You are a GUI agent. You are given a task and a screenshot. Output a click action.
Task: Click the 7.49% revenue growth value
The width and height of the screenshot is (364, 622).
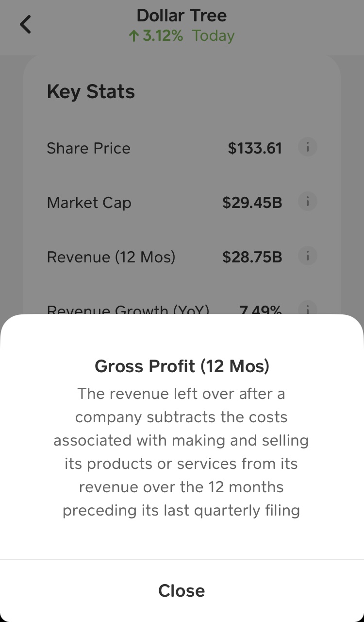pyautogui.click(x=260, y=310)
